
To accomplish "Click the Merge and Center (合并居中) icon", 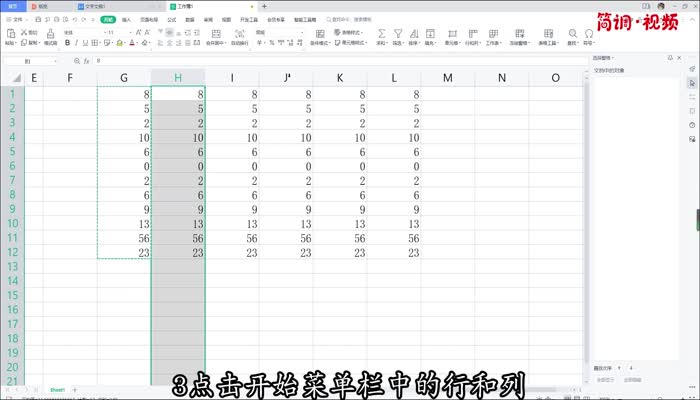I will [215, 35].
